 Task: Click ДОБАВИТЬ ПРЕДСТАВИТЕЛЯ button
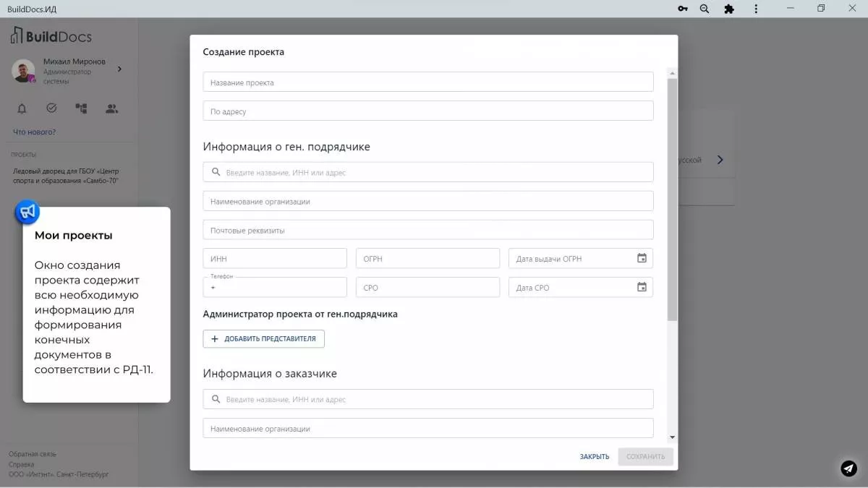tap(263, 338)
